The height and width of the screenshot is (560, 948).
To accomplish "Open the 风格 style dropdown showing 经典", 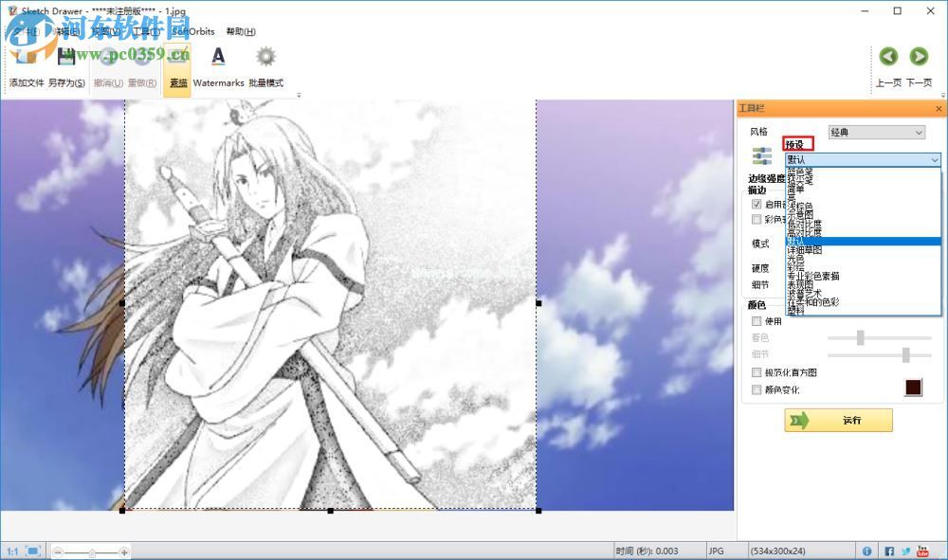I will [x=876, y=133].
